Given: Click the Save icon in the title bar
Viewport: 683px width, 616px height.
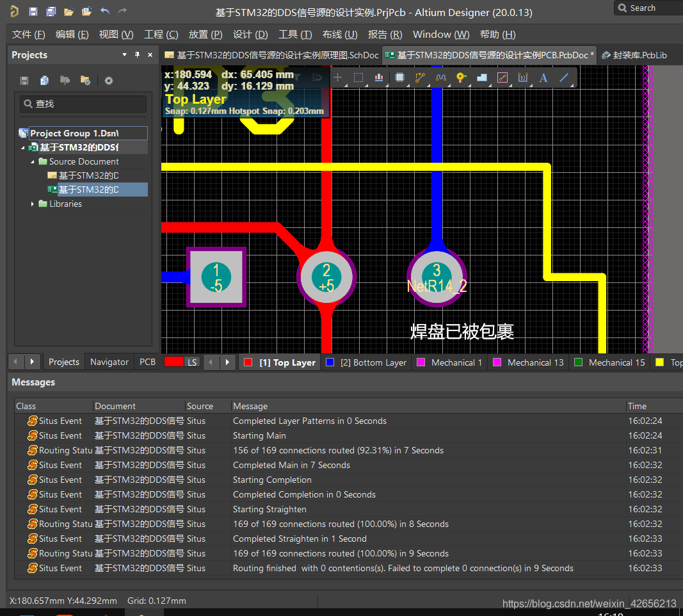Looking at the screenshot, I should pos(33,12).
